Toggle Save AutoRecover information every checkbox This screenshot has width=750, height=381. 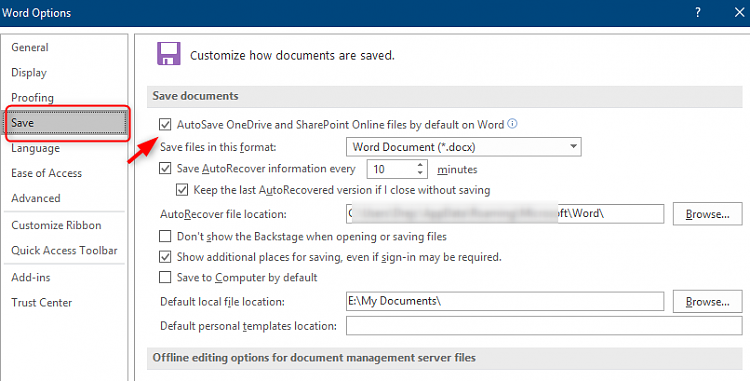coord(165,168)
